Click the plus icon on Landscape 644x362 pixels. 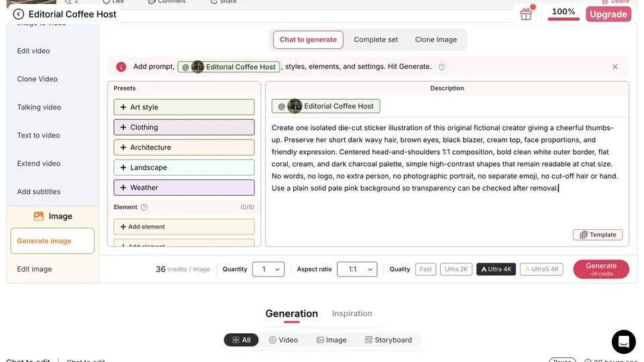click(x=123, y=168)
